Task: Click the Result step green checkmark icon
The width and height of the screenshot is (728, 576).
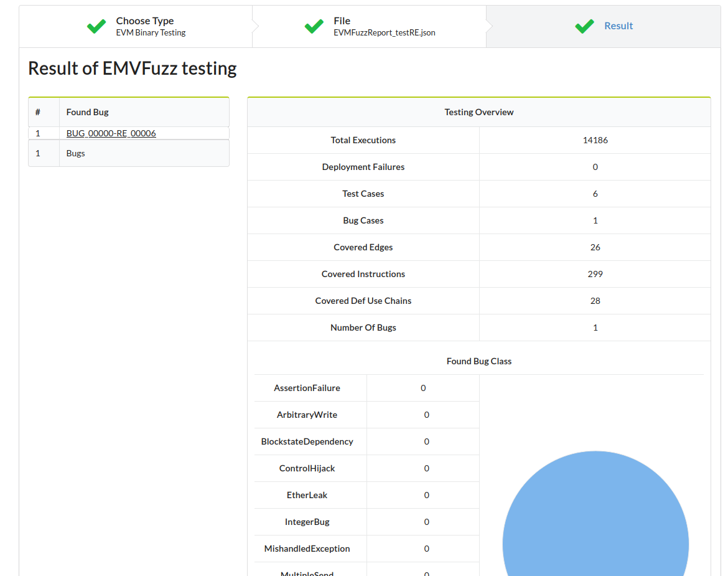Action: coord(584,26)
